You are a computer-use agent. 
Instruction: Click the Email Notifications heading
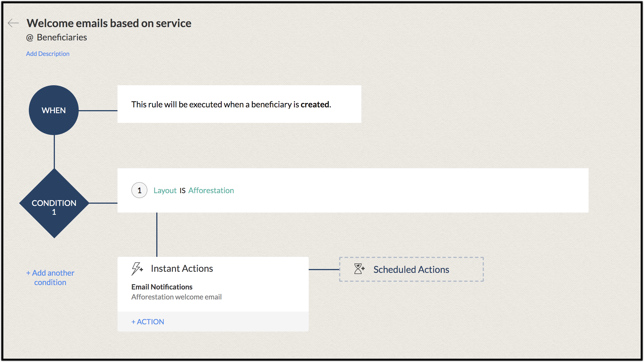tap(162, 287)
